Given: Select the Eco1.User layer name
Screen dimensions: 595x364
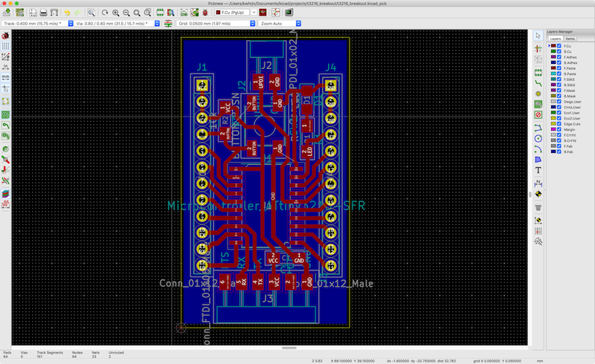Looking at the screenshot, I should click(571, 113).
